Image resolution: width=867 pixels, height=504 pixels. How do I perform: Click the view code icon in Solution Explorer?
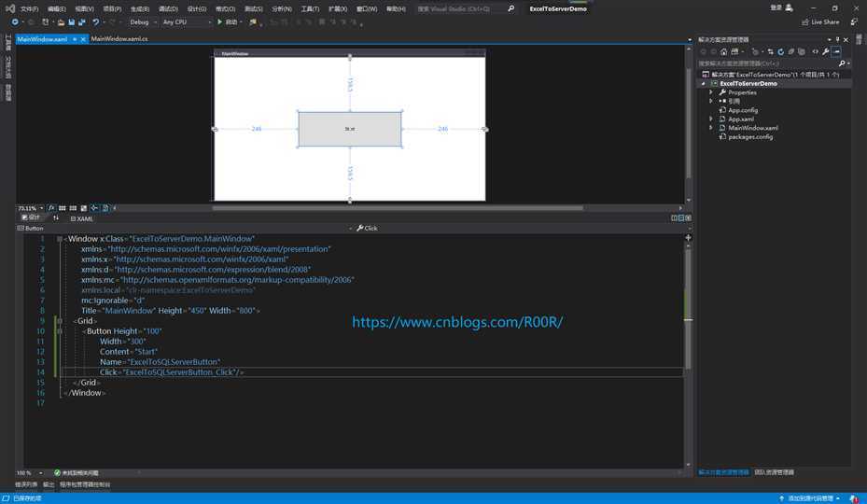point(815,51)
